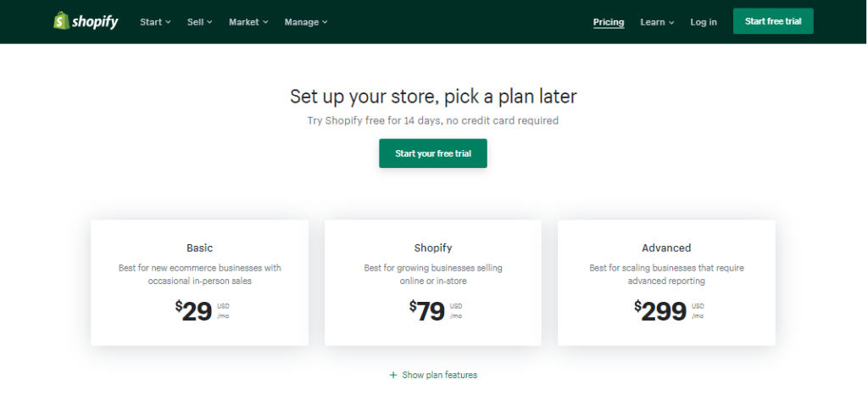Viewport: 868px width, 396px height.
Task: Click the $79 Shopify plan price
Action: tap(429, 311)
